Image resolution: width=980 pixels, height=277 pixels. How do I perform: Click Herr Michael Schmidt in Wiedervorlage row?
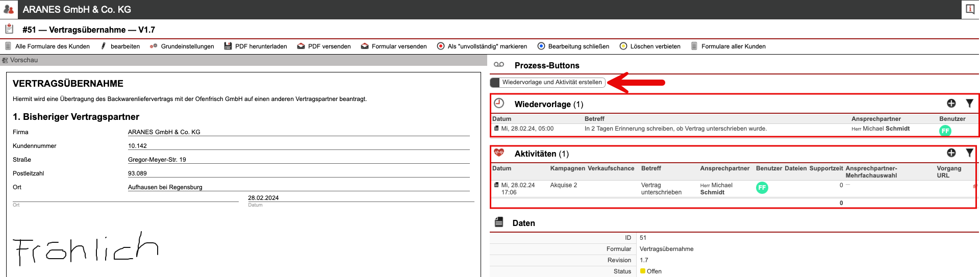pos(881,129)
